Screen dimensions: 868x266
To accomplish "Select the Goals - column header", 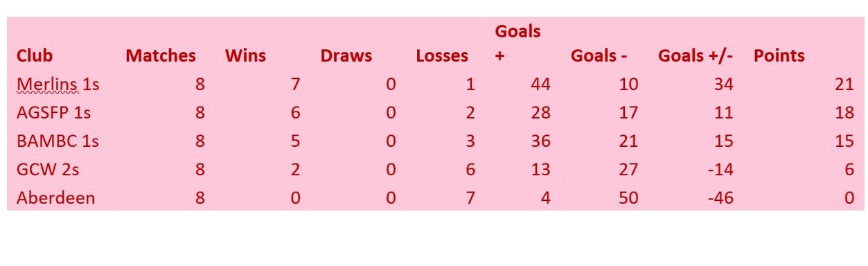I will coord(599,56).
